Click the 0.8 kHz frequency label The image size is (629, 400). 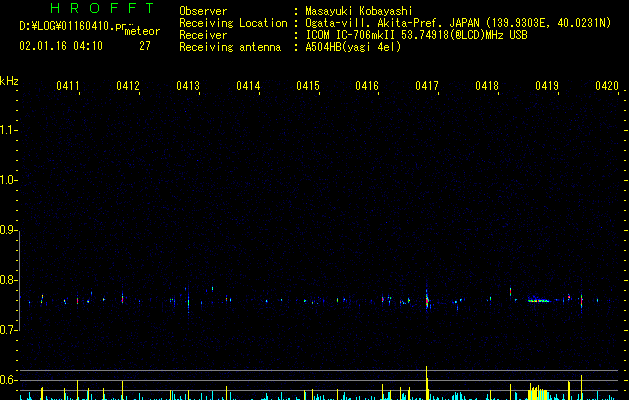(x=8, y=280)
